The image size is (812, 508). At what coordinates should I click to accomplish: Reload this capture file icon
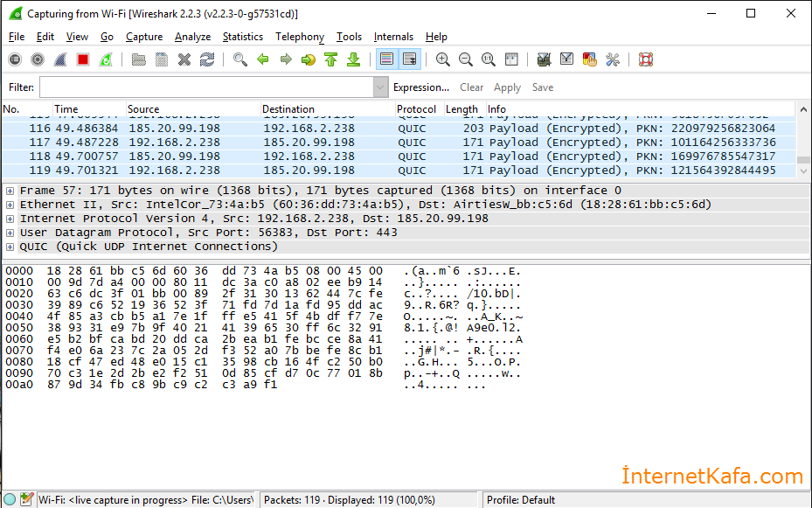pos(207,59)
